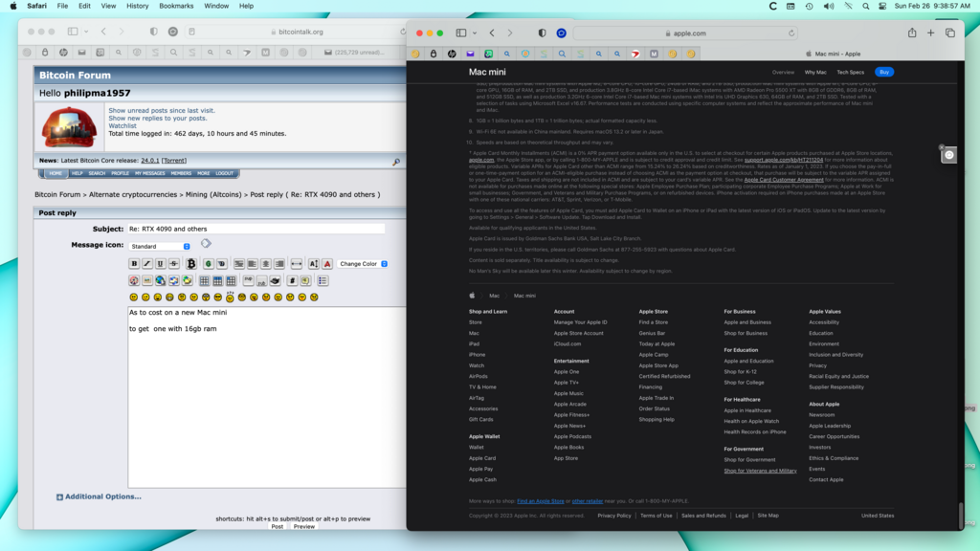Select the Why Mac tab on Mac mini page
The image size is (980, 551).
click(x=815, y=73)
